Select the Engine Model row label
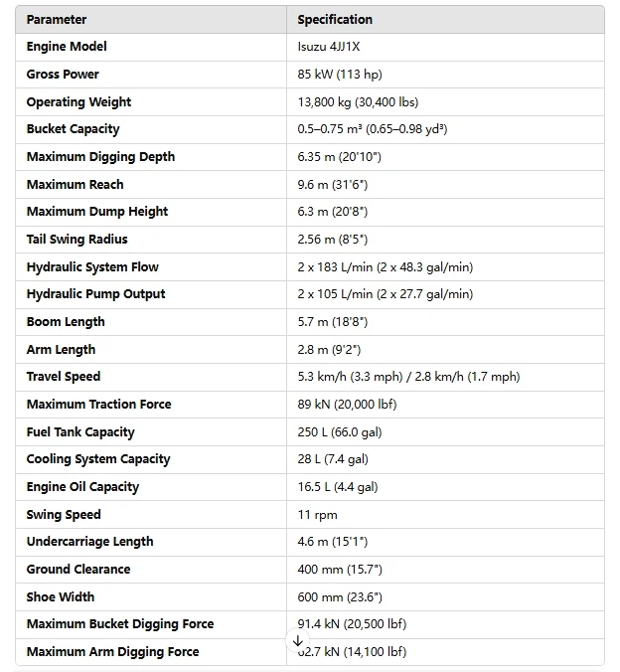 (67, 47)
